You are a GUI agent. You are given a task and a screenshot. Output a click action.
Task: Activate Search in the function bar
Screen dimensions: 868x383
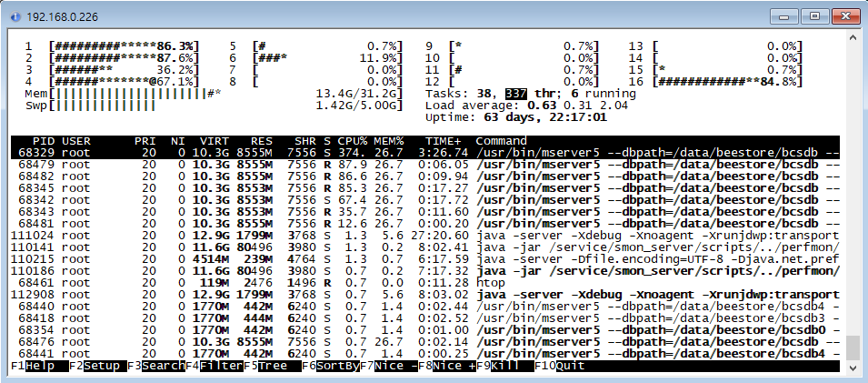pos(156,366)
